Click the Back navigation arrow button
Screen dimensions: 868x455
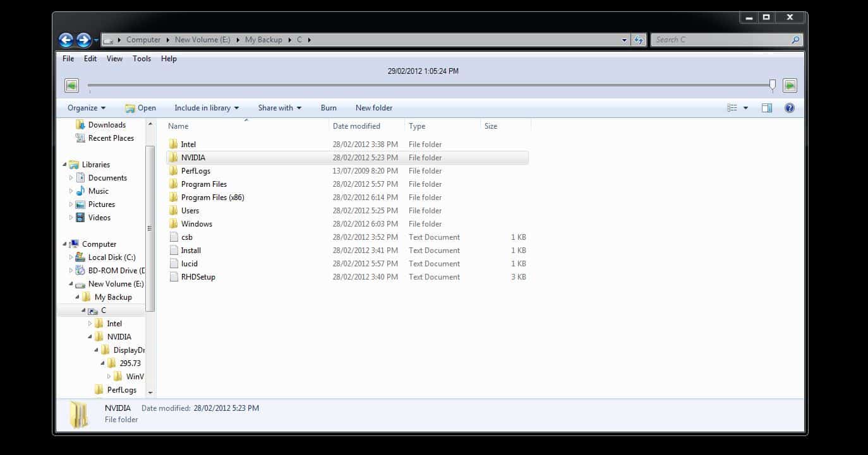click(x=66, y=40)
